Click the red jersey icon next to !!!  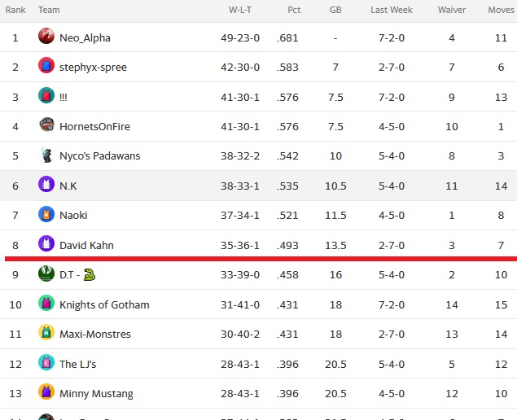(x=46, y=95)
